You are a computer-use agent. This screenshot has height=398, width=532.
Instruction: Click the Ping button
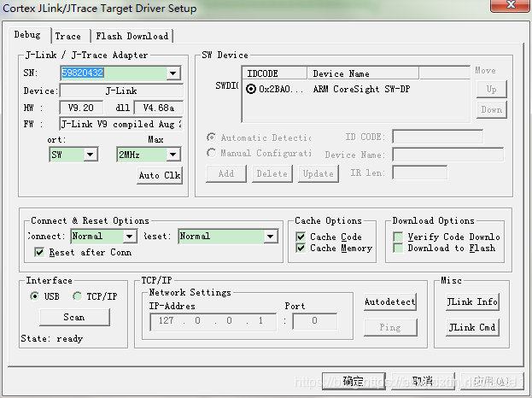coord(390,327)
